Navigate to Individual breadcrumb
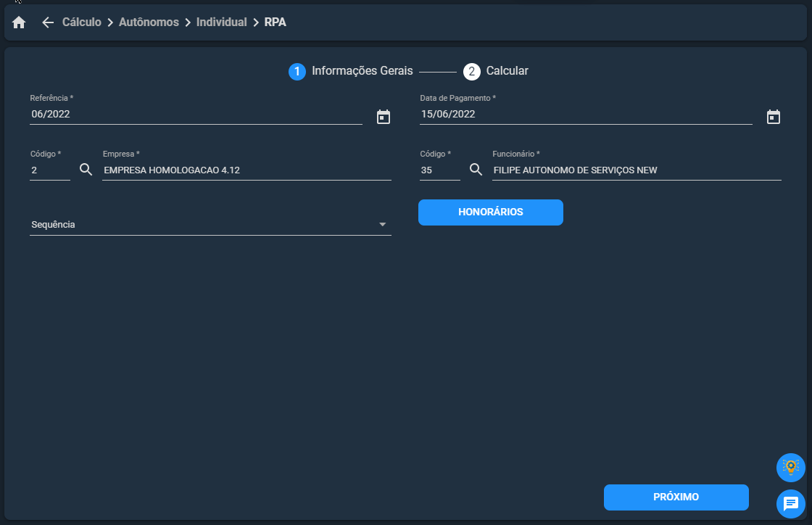 point(222,22)
